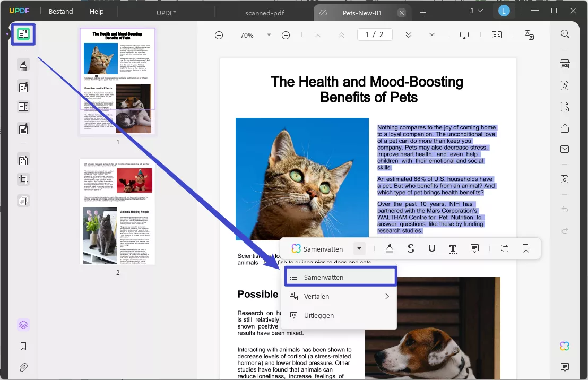This screenshot has height=380, width=588.
Task: Click the strikethrough icon in floating toolbar
Action: 411,248
